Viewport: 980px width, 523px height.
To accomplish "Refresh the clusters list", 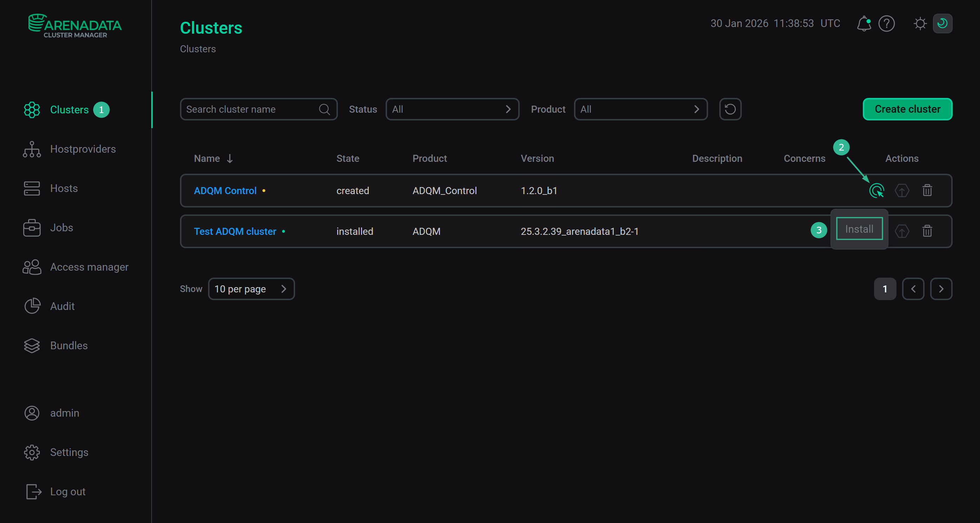I will click(x=730, y=109).
